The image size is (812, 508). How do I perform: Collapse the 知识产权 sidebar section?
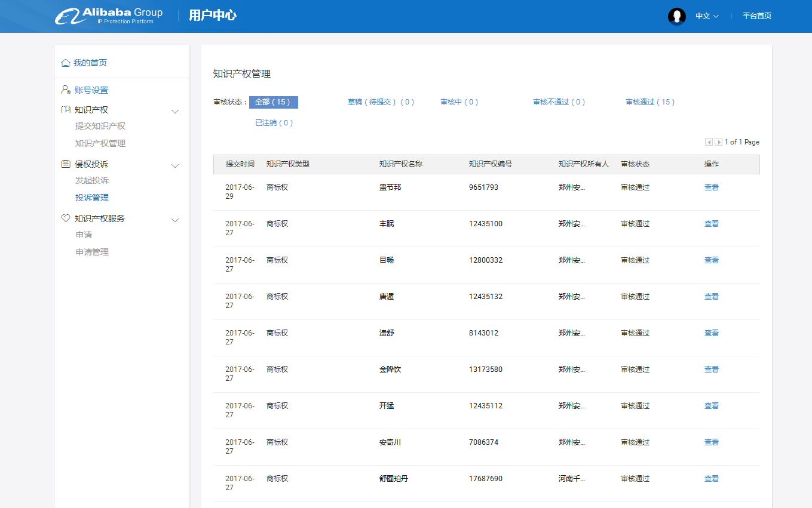pos(175,111)
